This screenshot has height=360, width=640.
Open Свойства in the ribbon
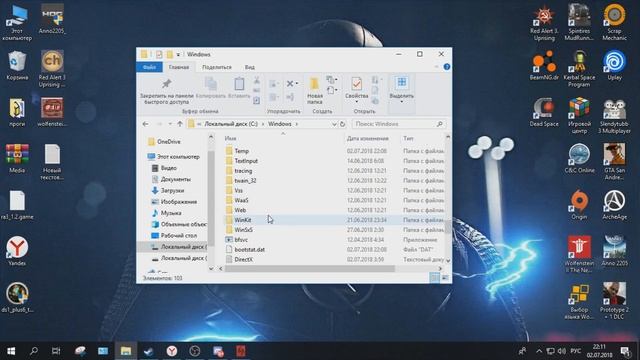pyautogui.click(x=356, y=90)
